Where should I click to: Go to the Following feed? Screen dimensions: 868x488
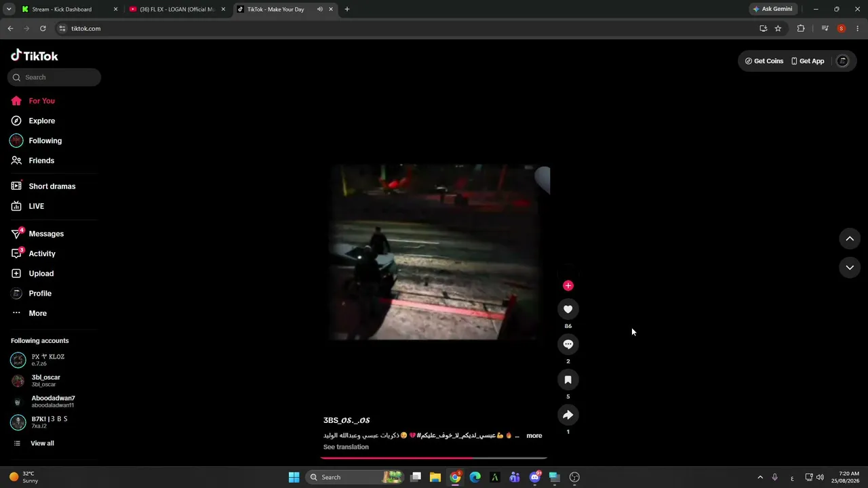pyautogui.click(x=45, y=140)
